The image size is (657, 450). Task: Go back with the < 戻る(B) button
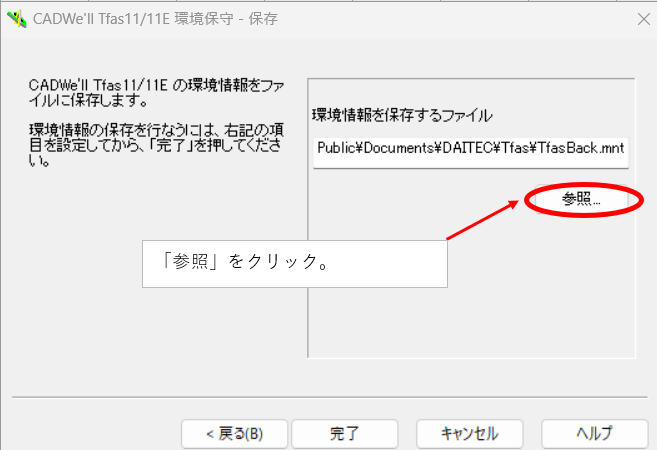click(235, 434)
